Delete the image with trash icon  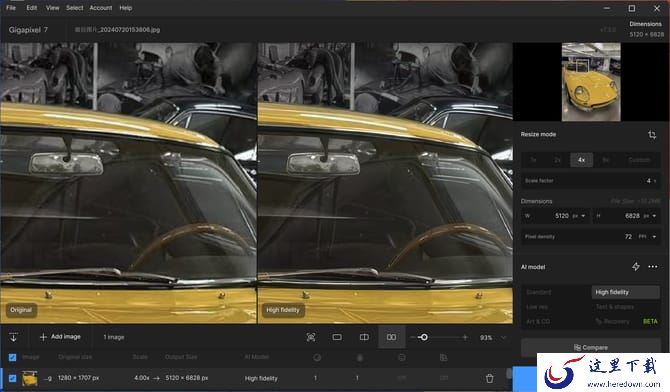pyautogui.click(x=490, y=378)
